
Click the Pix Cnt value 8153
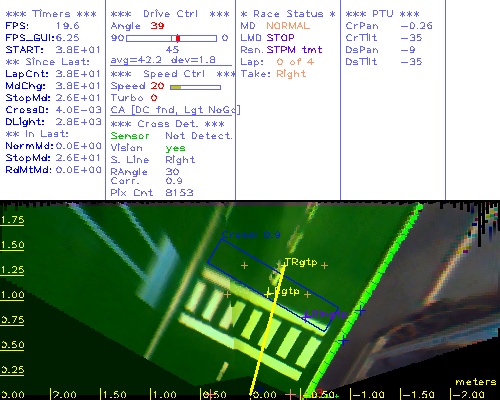tap(179, 192)
